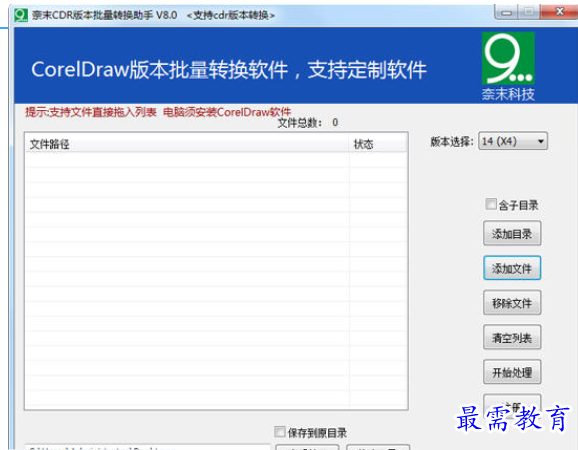
Task: Click the 清空列表 button
Action: pos(512,337)
